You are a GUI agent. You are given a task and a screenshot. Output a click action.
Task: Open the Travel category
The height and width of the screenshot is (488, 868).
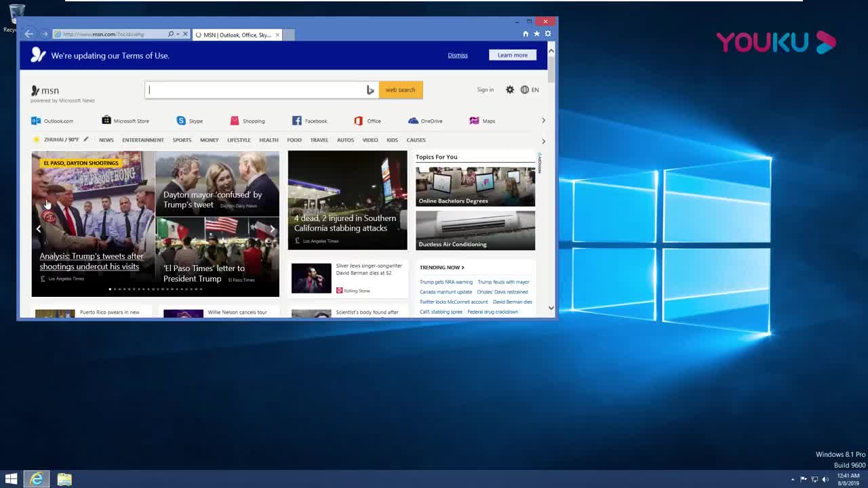coord(319,140)
